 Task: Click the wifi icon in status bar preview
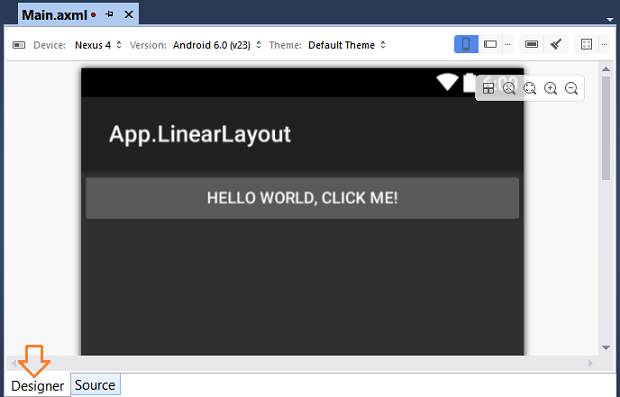coord(447,82)
